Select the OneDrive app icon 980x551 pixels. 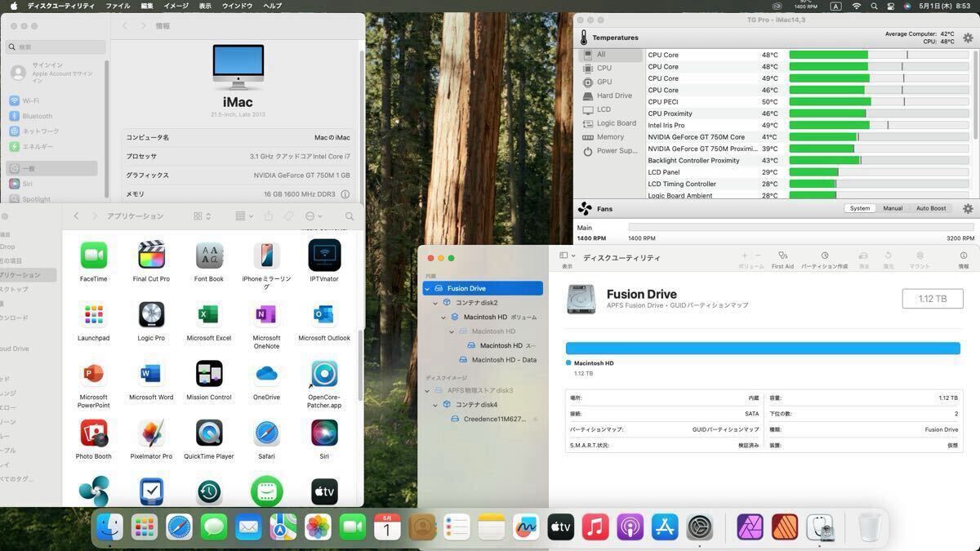pyautogui.click(x=266, y=374)
